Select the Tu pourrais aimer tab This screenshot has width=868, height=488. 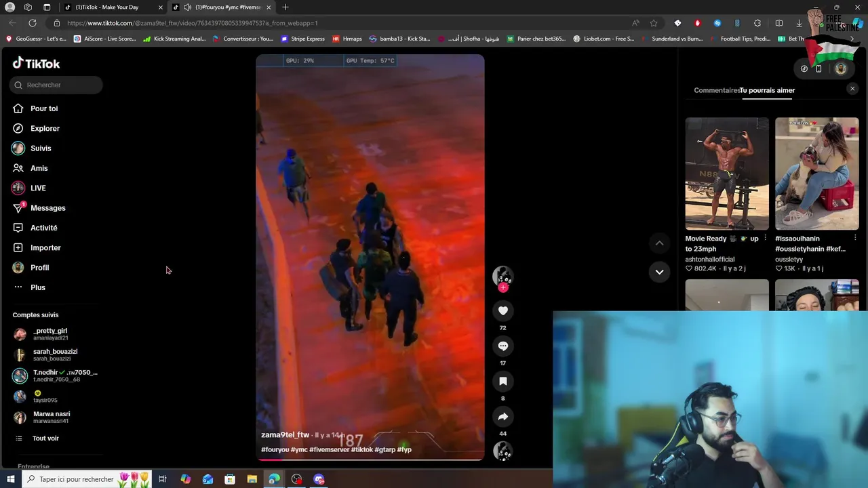tap(767, 90)
